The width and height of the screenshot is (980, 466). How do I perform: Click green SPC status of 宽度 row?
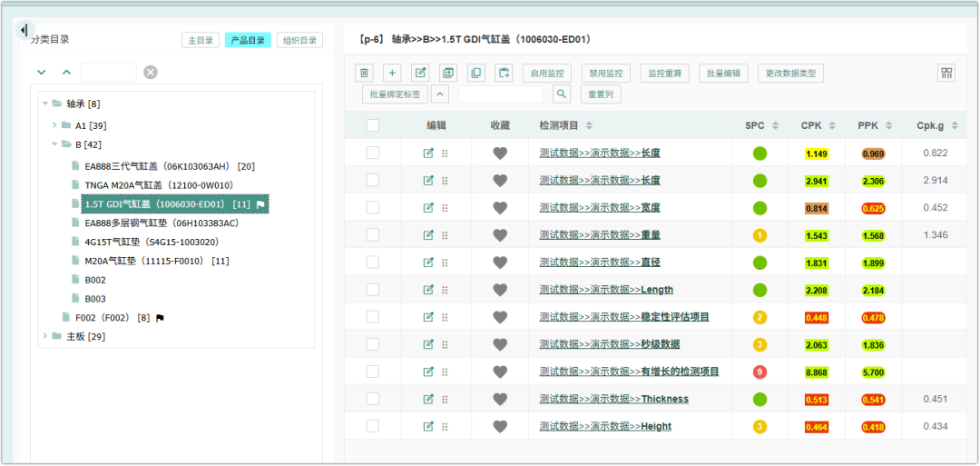[x=759, y=208]
